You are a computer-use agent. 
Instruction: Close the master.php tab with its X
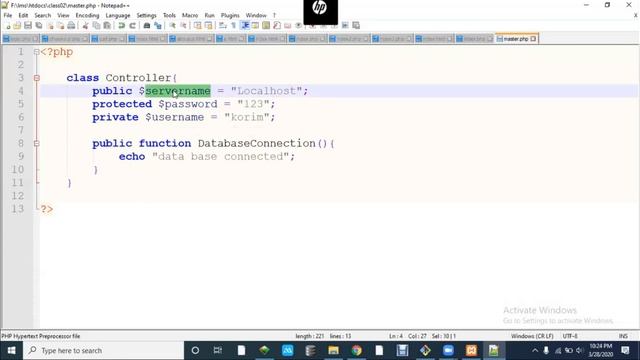click(533, 39)
